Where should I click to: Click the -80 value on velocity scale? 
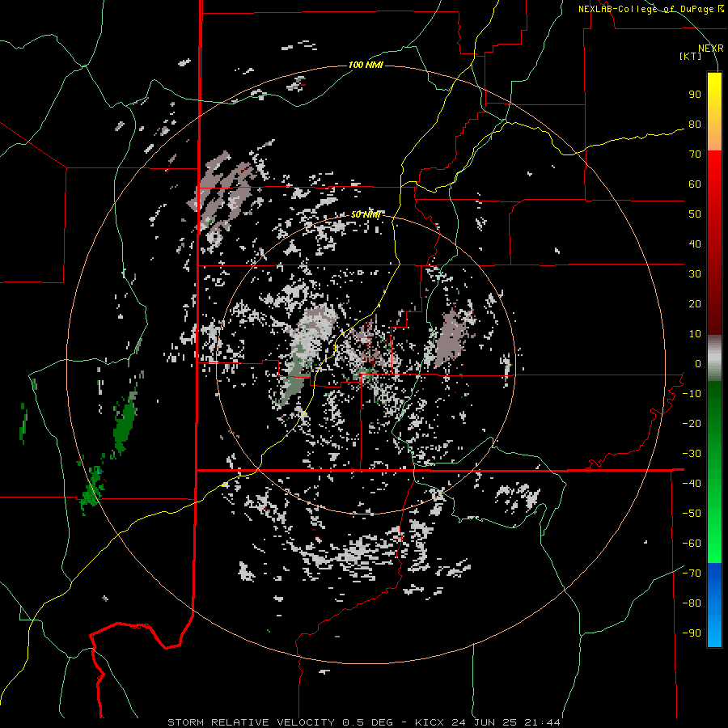[x=692, y=603]
